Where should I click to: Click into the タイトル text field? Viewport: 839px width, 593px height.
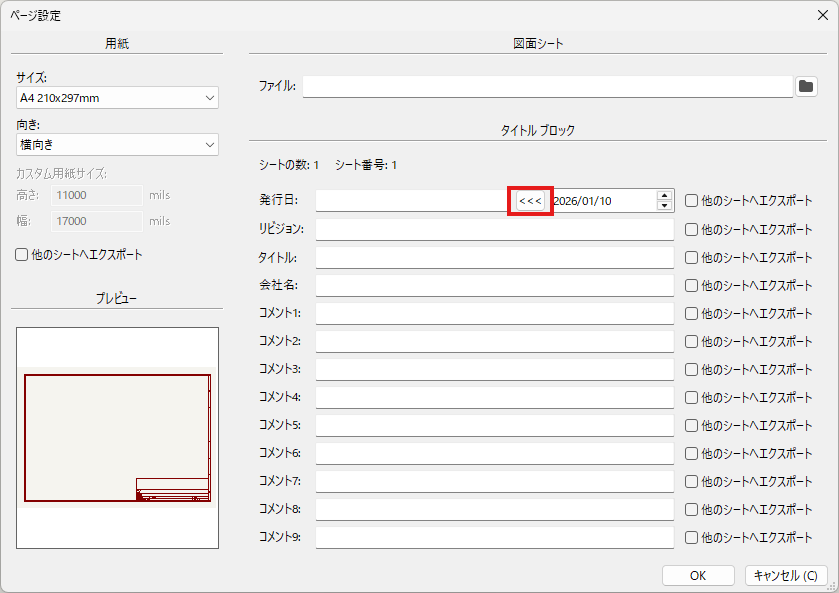494,257
